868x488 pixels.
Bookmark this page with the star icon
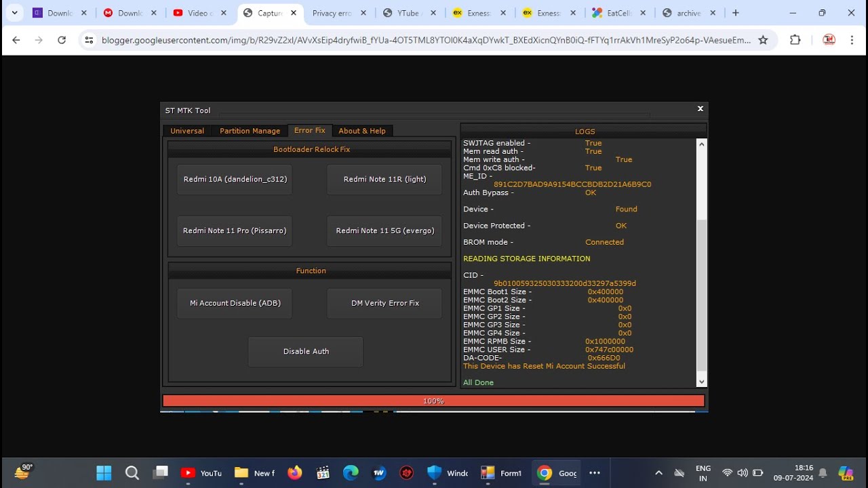(x=763, y=40)
